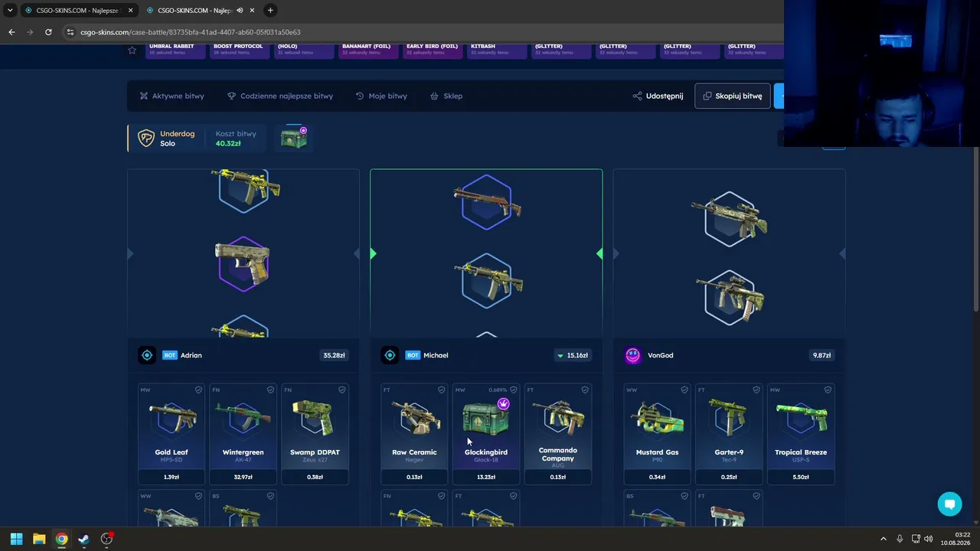Image resolution: width=980 pixels, height=551 pixels.
Task: Click the 5.50zł Tropical Breeze price
Action: click(x=801, y=477)
